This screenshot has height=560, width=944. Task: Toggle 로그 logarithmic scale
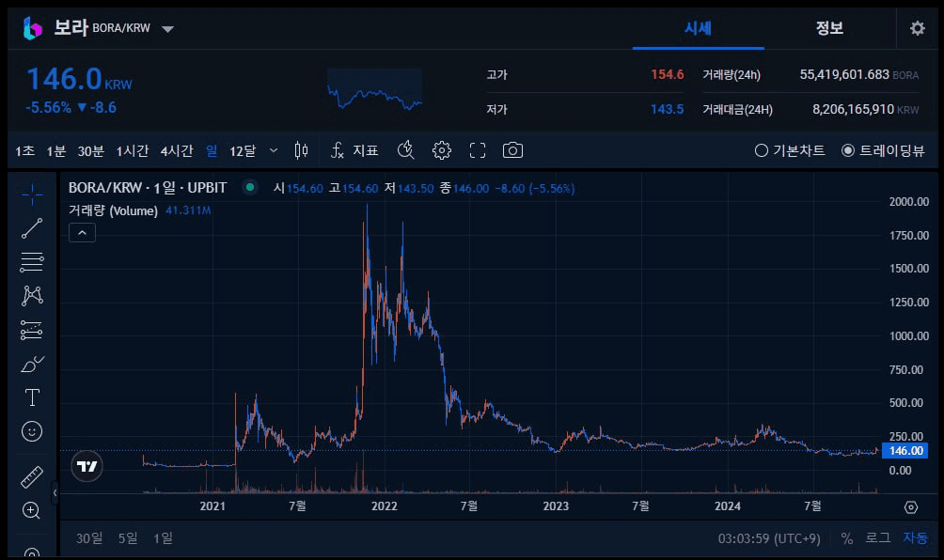[878, 537]
